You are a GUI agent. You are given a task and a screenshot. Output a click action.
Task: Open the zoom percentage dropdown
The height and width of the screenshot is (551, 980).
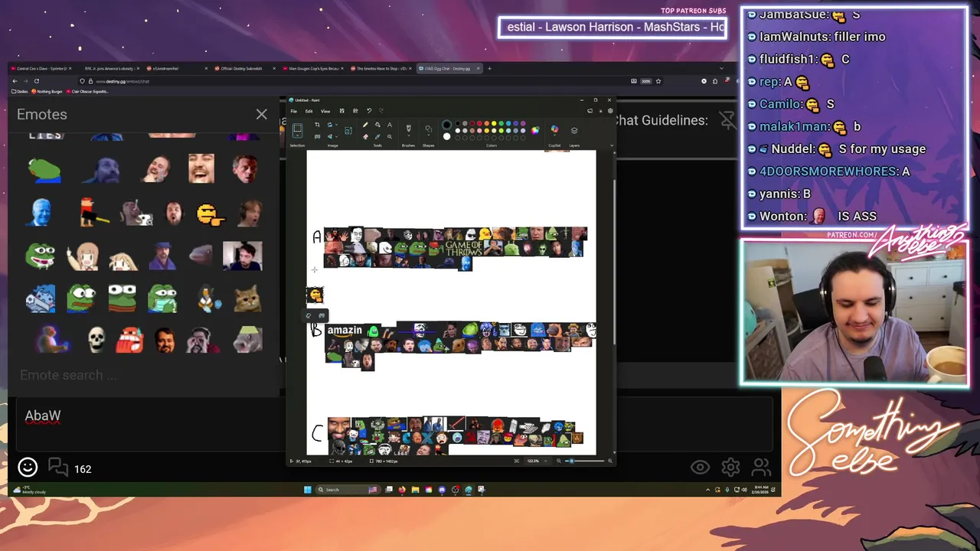(546, 461)
